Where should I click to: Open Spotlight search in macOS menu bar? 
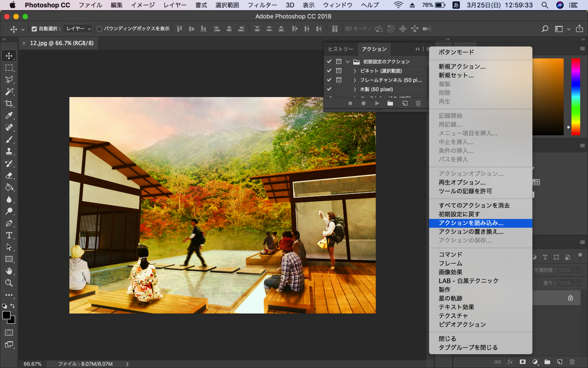tap(545, 5)
